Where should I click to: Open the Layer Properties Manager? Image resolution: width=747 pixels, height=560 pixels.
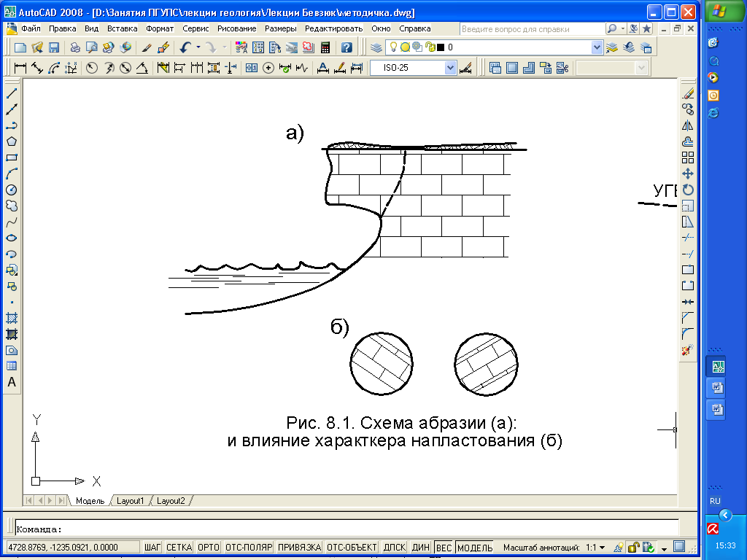tap(377, 47)
